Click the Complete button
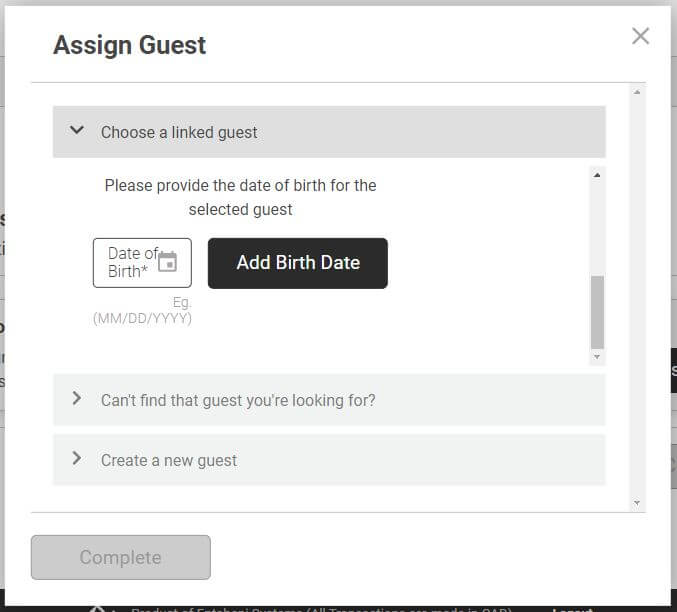Image resolution: width=677 pixels, height=612 pixels. (121, 557)
